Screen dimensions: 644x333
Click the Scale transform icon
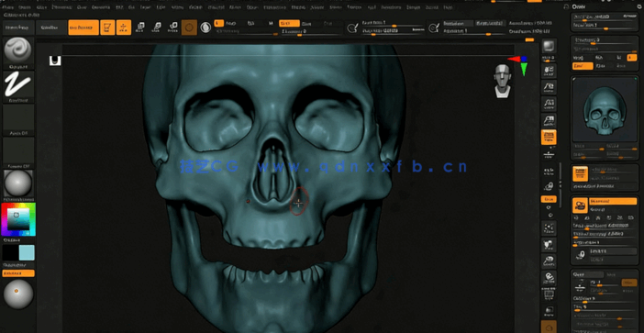click(x=157, y=28)
